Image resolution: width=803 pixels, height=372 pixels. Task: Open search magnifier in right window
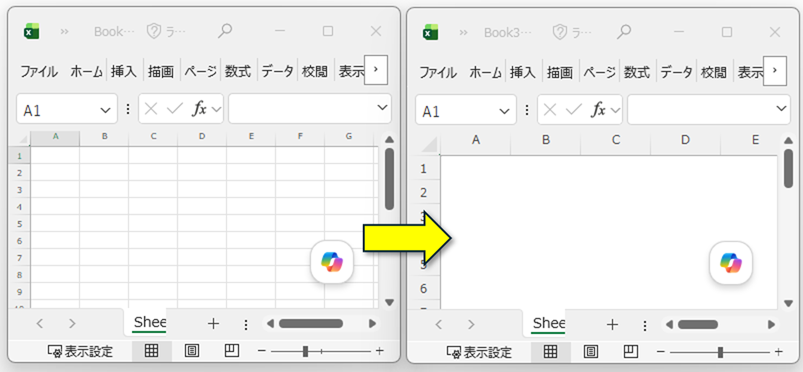pos(623,32)
